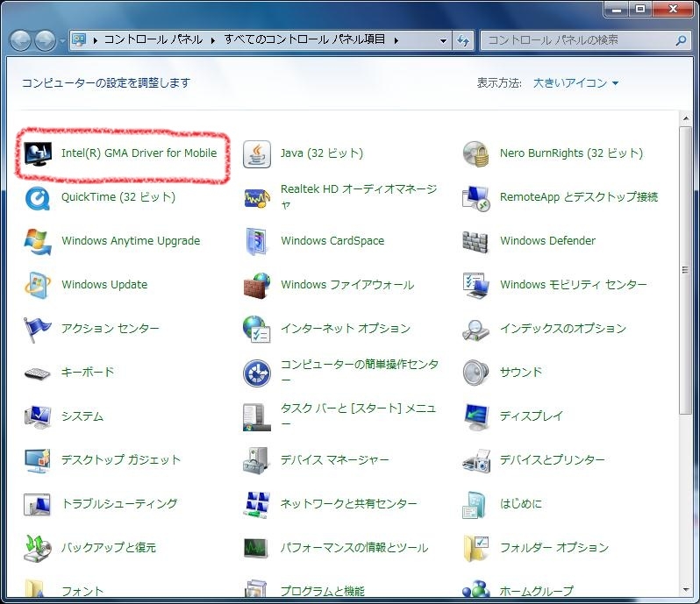The image size is (700, 604).
Task: Open the Troubleshooting icon
Action: coord(38,504)
